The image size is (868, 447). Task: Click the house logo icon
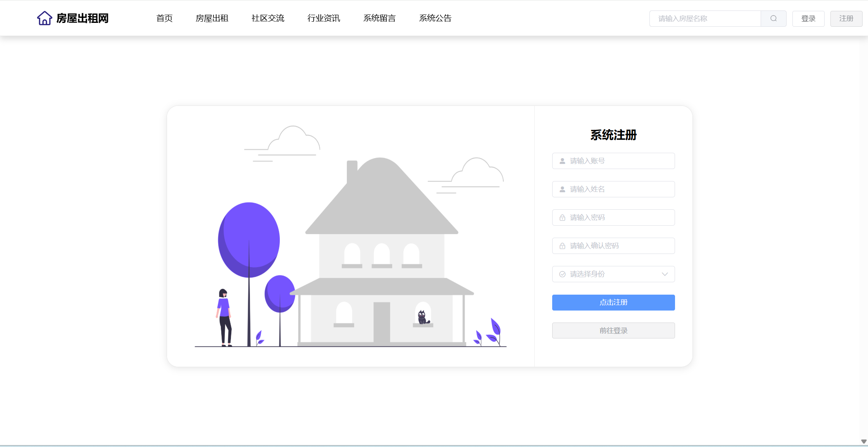(45, 18)
